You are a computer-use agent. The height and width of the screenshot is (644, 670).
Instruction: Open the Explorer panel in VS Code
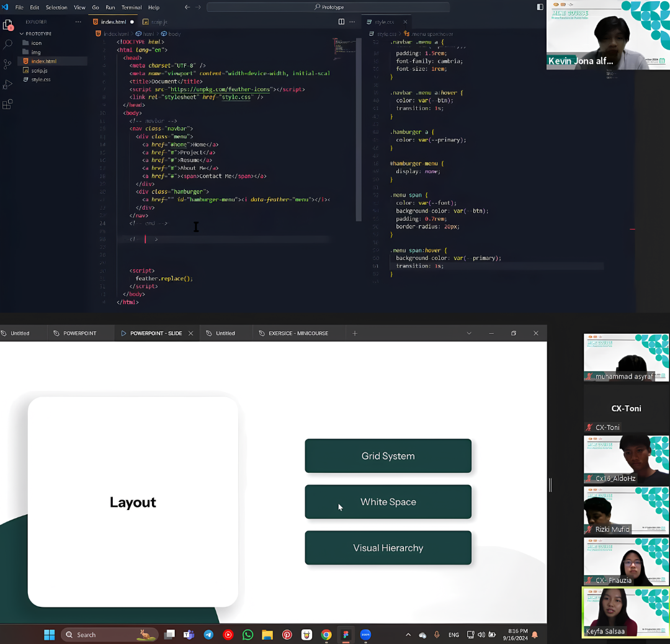[8, 24]
